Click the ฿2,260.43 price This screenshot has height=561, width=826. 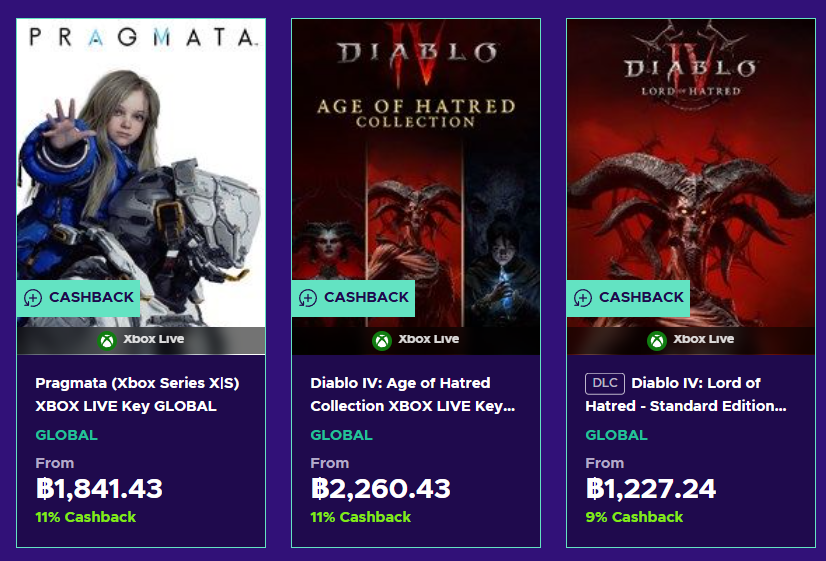click(380, 489)
